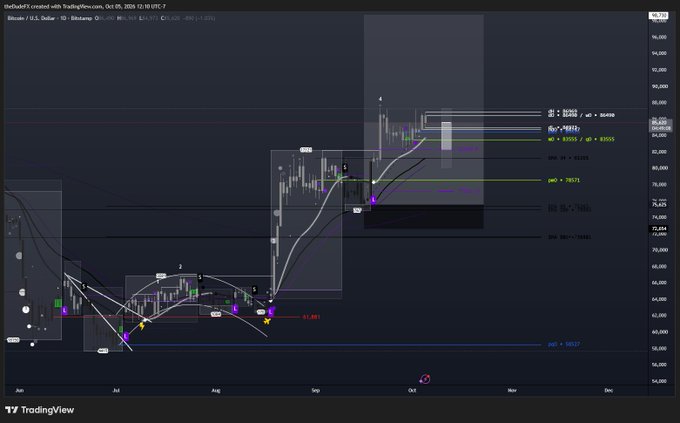680x423 pixels.
Task: Click the 75,625 price tag on axis
Action: point(659,204)
